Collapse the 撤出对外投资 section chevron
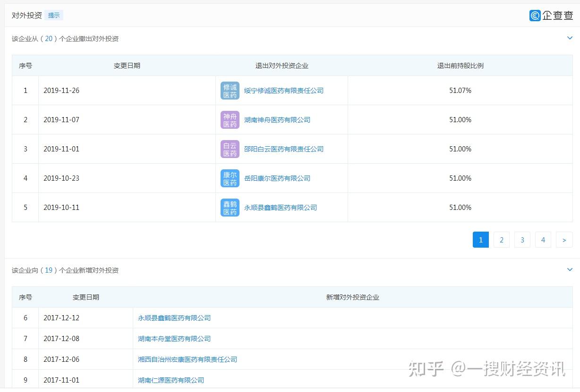Viewport: 580px width, 392px height. click(570, 38)
